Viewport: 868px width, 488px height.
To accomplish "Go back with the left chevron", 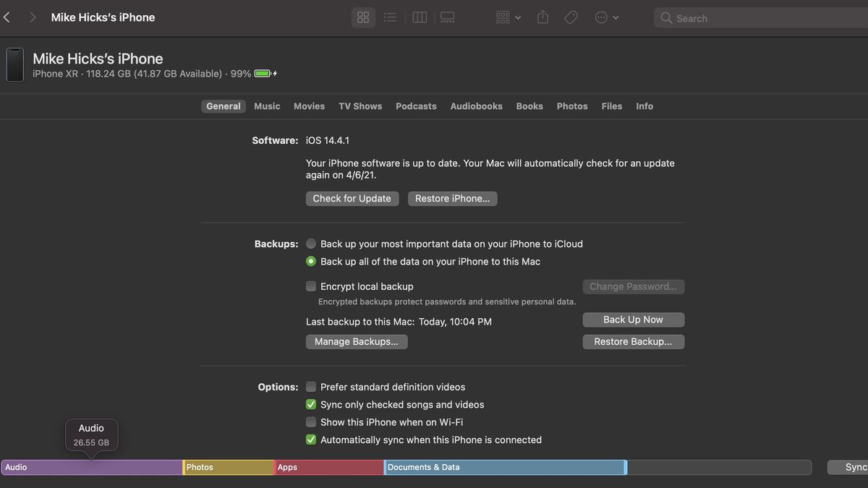I will click(x=7, y=17).
